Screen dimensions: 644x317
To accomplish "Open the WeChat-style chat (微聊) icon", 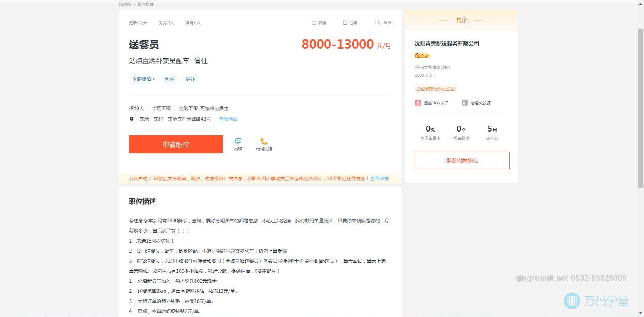I will (x=238, y=141).
